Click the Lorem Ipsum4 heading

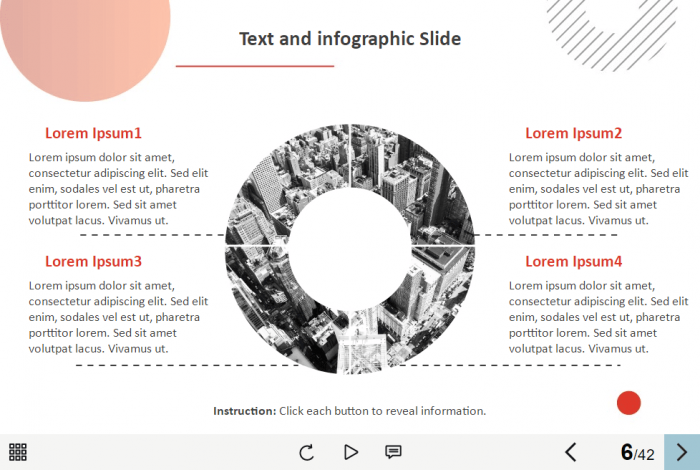point(573,261)
